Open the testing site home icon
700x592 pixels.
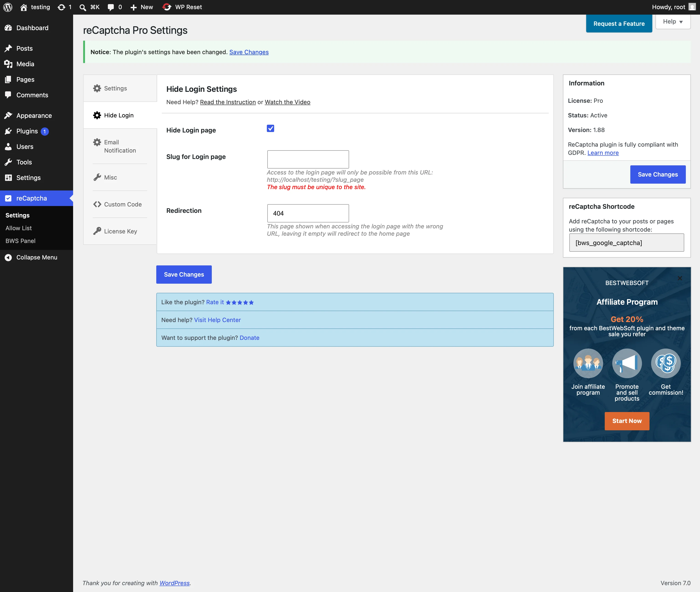tap(24, 7)
